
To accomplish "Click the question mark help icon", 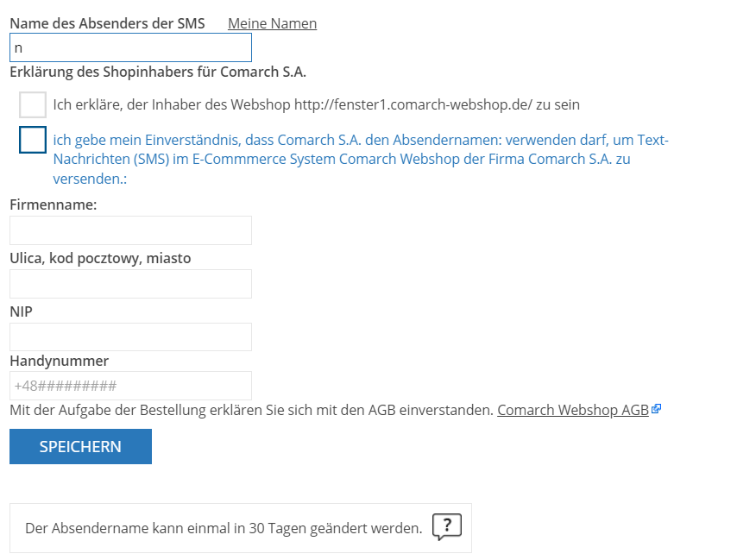I will (x=447, y=526).
